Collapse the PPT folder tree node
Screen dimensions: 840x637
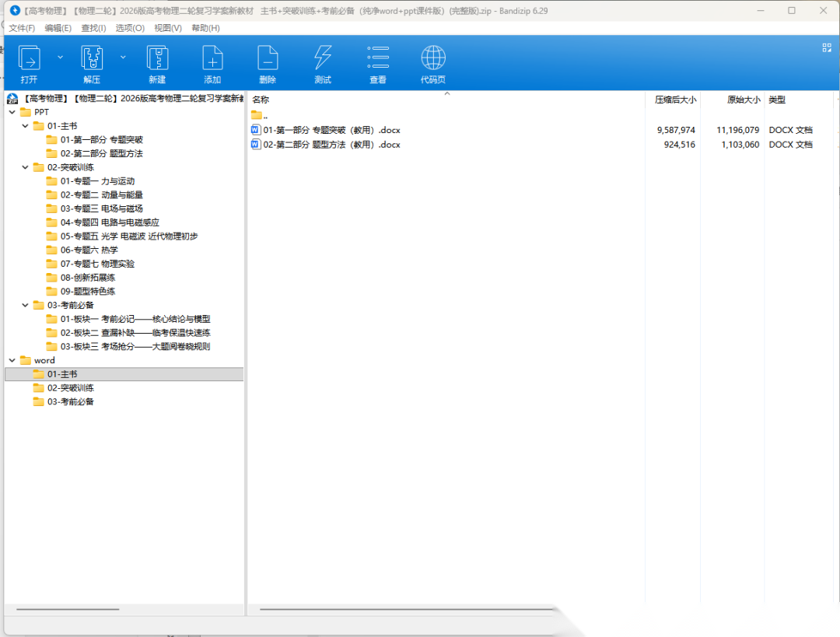click(x=12, y=112)
